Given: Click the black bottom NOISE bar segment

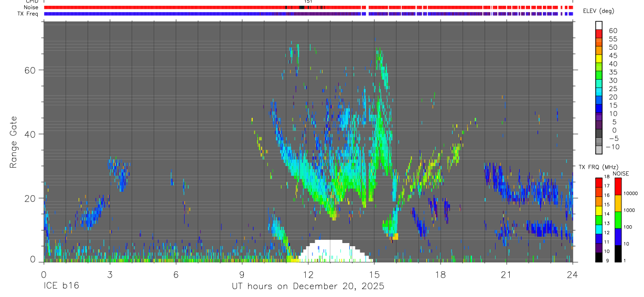Looking at the screenshot, I should [x=618, y=253].
